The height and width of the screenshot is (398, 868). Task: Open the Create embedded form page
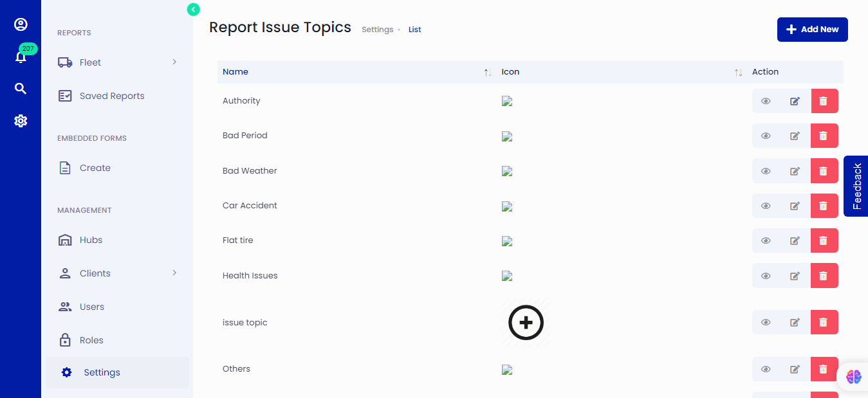click(x=94, y=167)
